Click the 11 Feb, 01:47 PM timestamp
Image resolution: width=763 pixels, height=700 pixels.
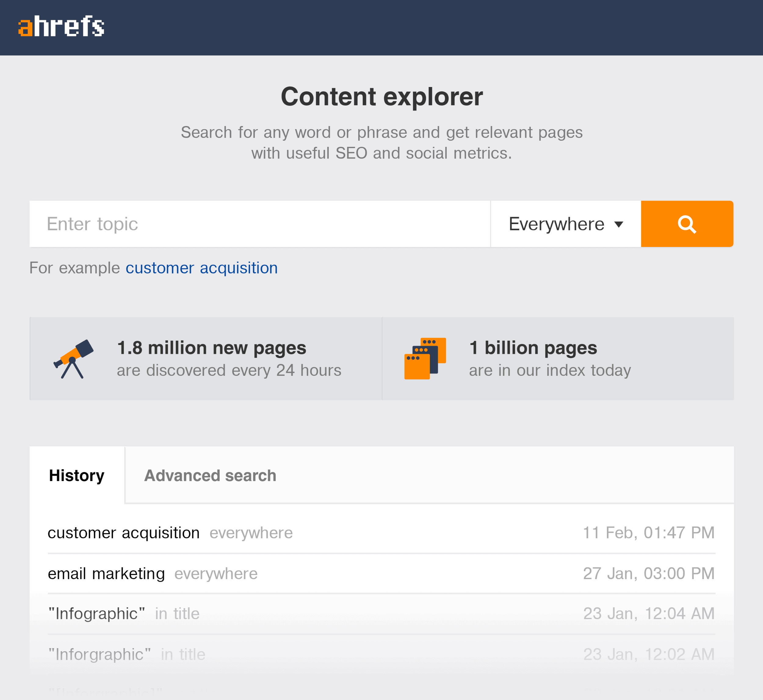[x=649, y=533]
